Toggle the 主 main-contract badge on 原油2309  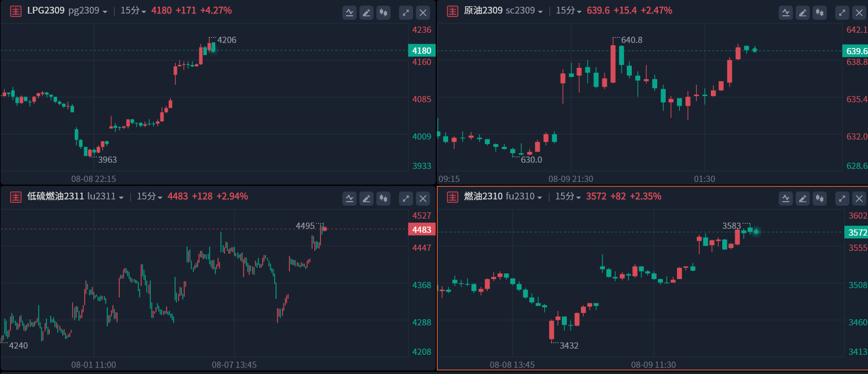coord(453,11)
